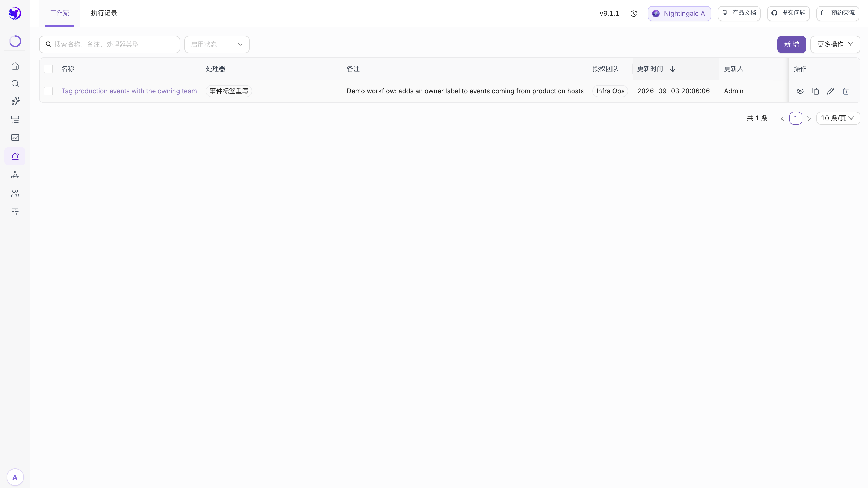Switch to the 工作流 tab

[60, 13]
